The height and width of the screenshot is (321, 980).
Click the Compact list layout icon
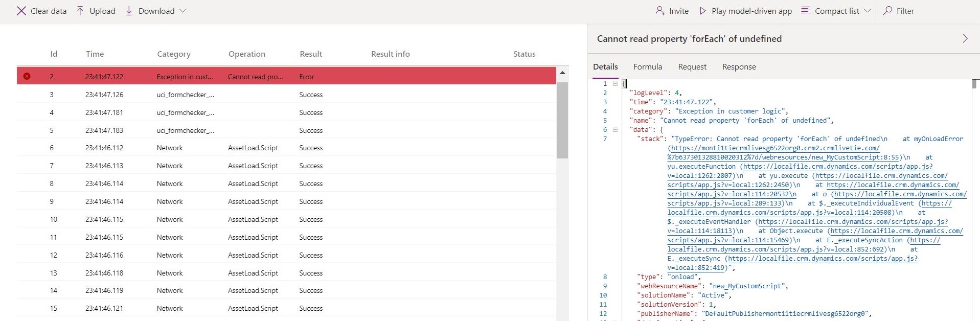click(806, 11)
